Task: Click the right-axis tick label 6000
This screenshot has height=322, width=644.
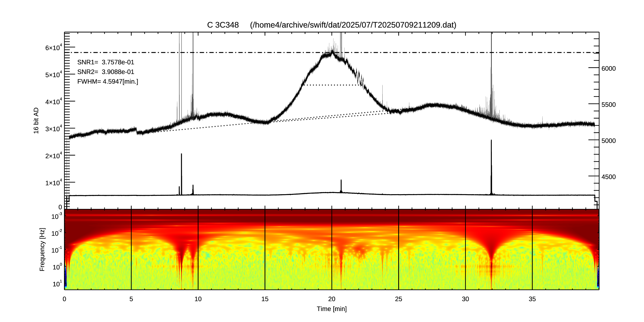Action: pyautogui.click(x=609, y=69)
